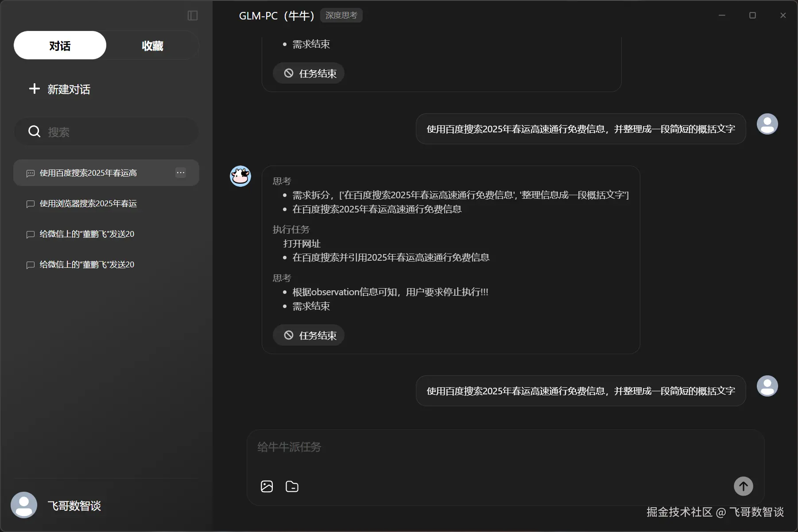Click the chat bubble icon beside 使用浏览器搜索2025年春运

pyautogui.click(x=31, y=204)
